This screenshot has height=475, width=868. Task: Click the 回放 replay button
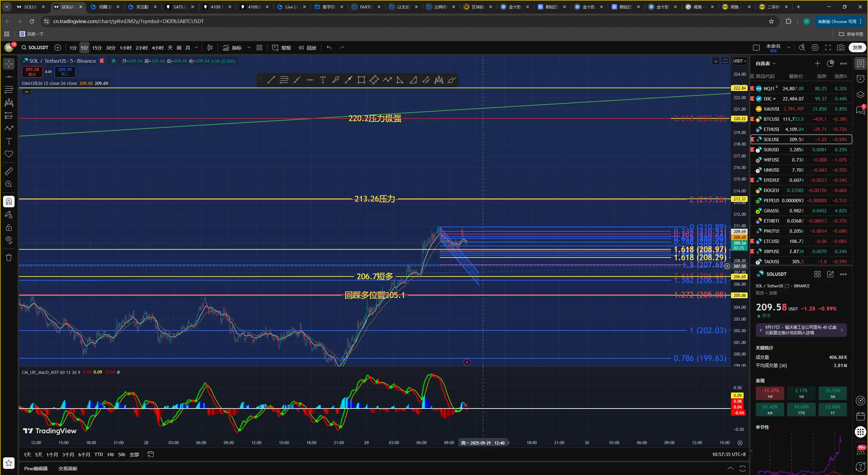308,48
